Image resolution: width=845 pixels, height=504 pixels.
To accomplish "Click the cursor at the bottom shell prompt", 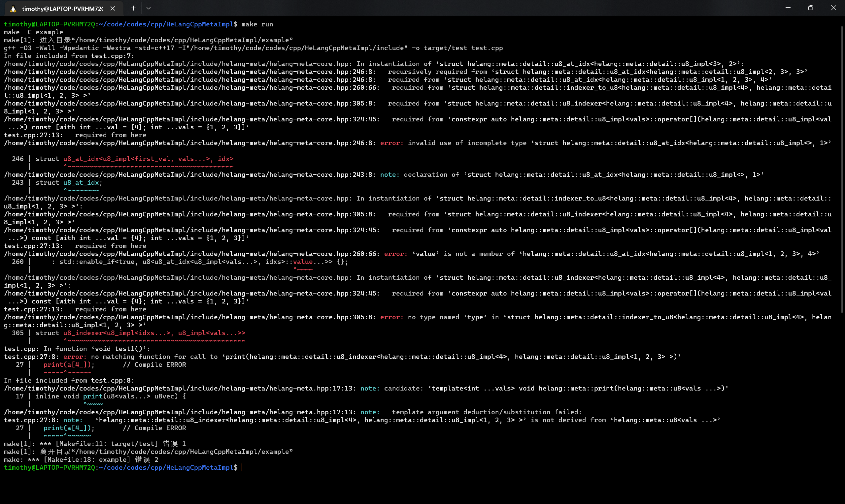I will (x=242, y=468).
